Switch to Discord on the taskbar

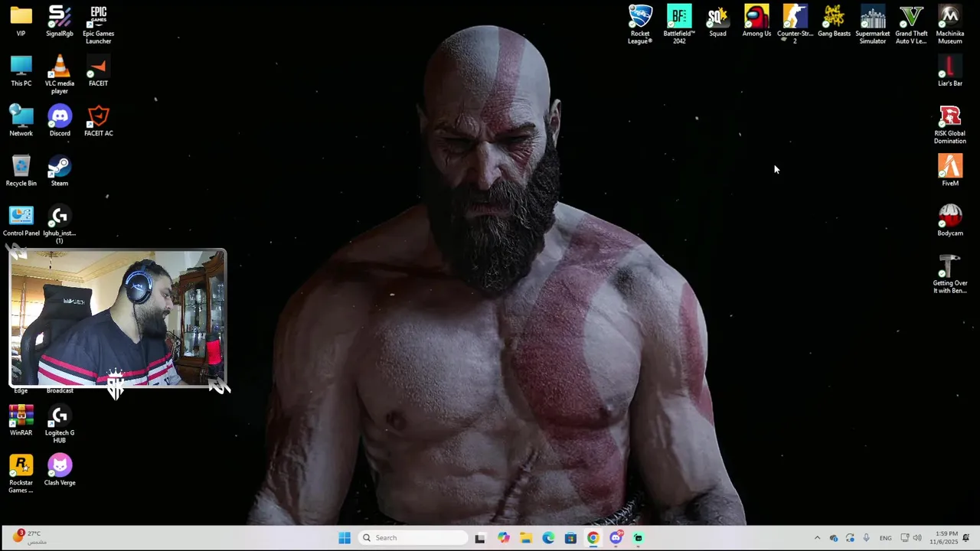616,538
